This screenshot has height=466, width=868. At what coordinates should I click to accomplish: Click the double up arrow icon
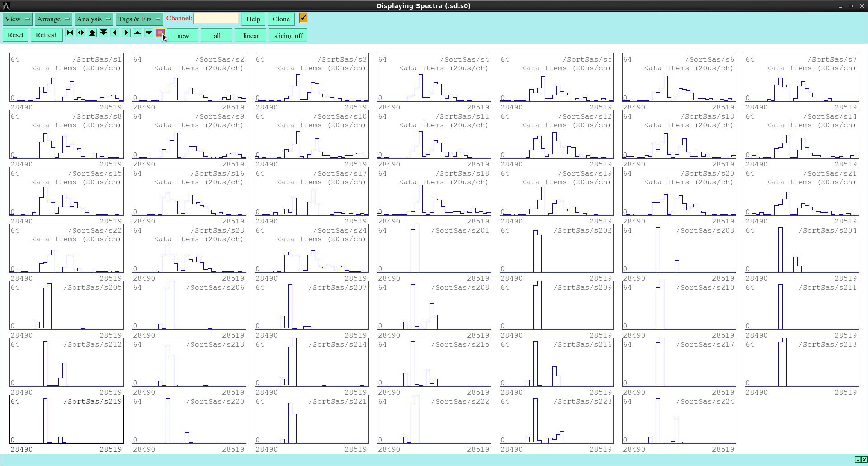pyautogui.click(x=92, y=33)
